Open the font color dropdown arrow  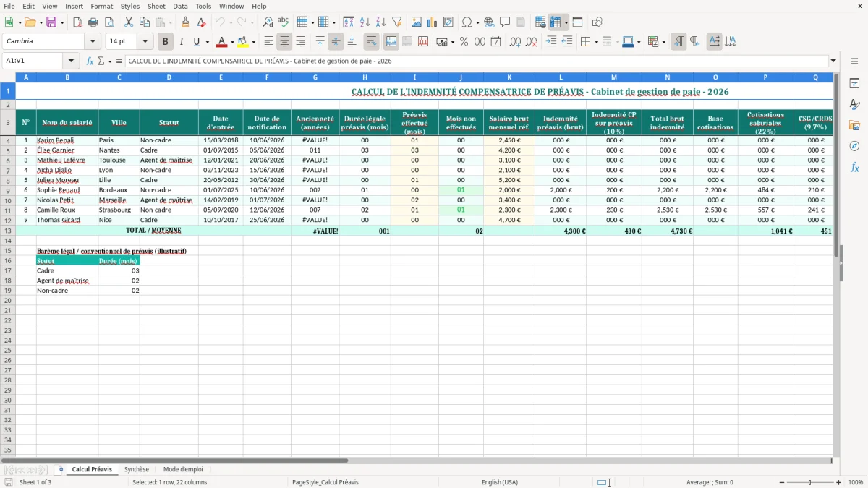pyautogui.click(x=231, y=42)
